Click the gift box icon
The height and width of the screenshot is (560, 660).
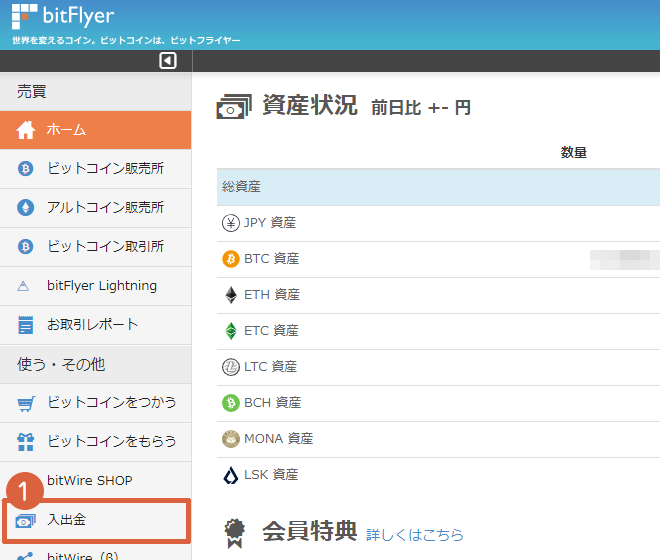click(26, 442)
